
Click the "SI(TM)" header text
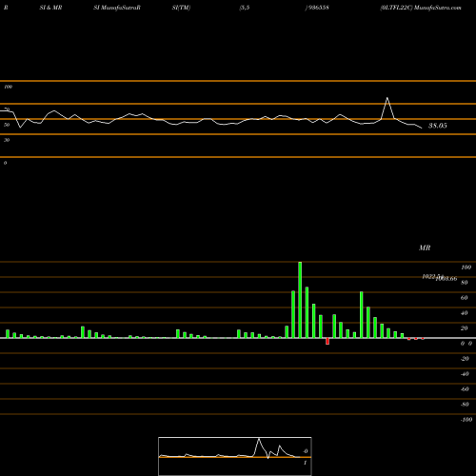coord(181,8)
